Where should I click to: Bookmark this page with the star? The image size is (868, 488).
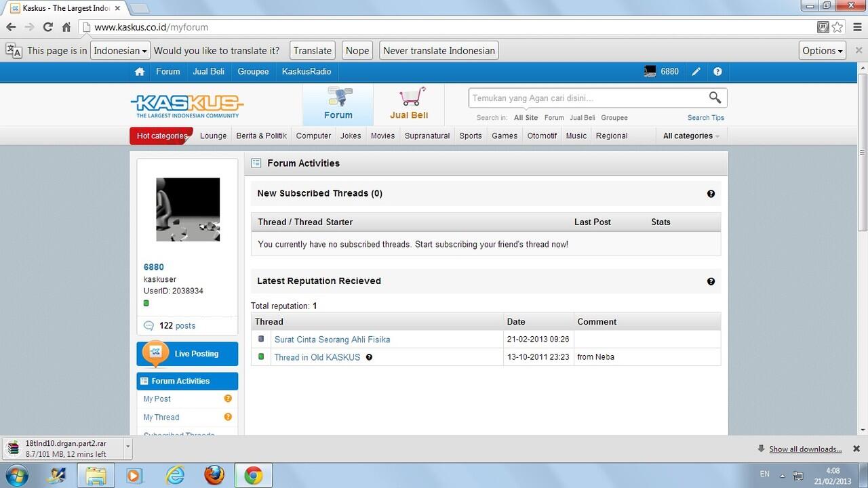[837, 27]
